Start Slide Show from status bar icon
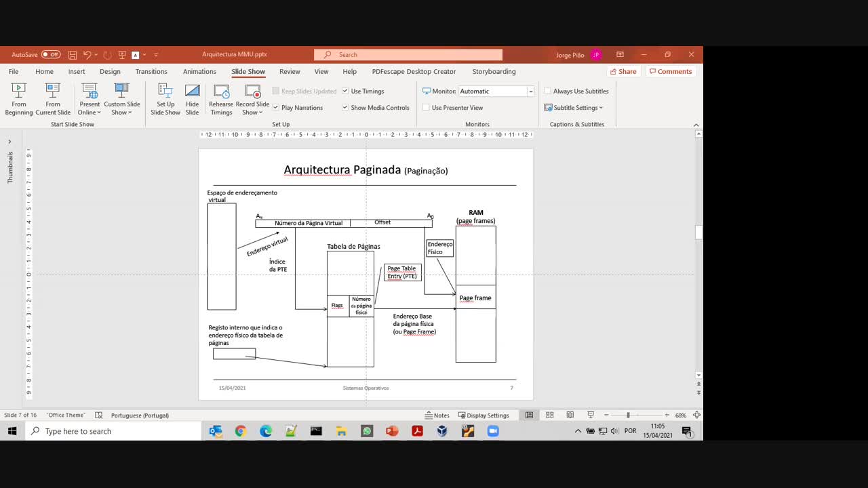 click(590, 415)
